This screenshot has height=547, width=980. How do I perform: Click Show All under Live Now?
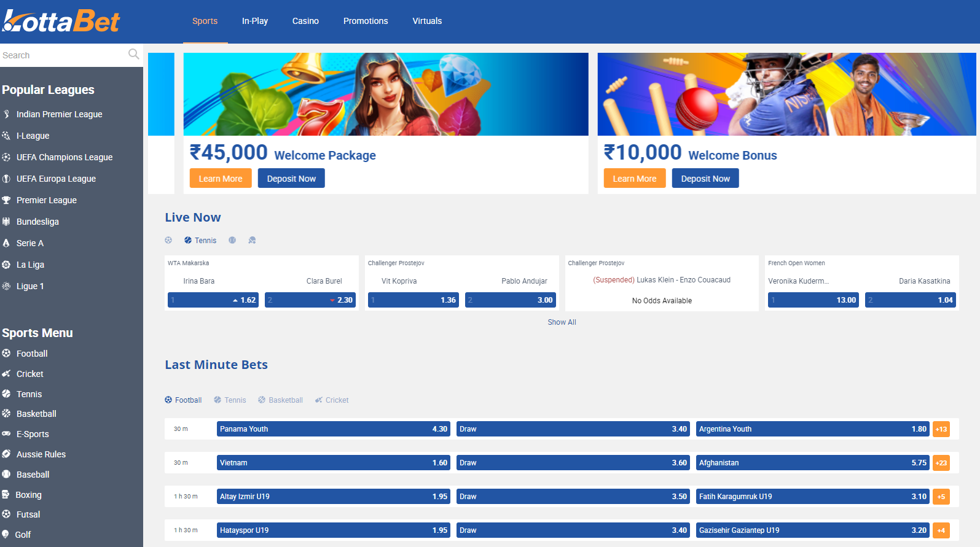[562, 322]
